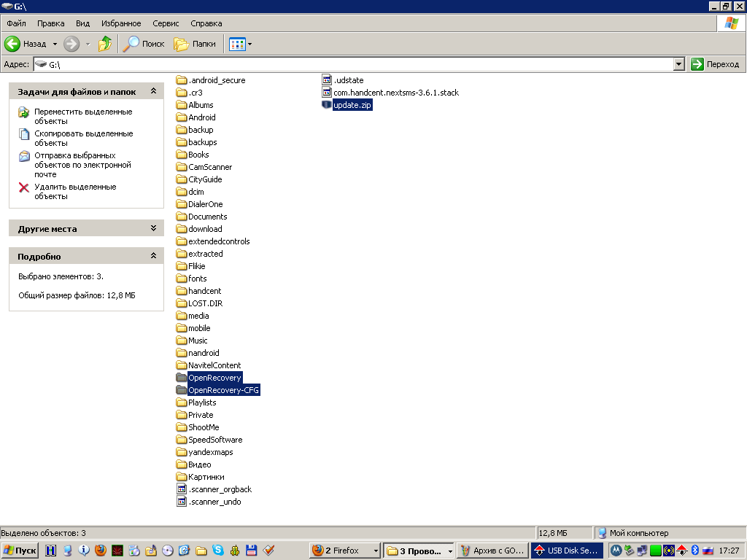Open Forward button history dropdown arrow
747x560 pixels.
(x=88, y=44)
